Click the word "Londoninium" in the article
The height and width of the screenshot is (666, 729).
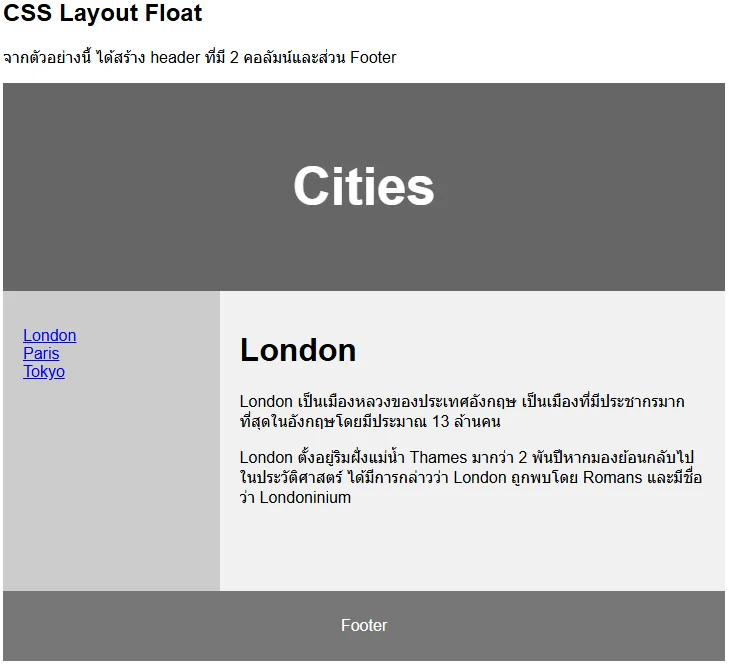[305, 497]
